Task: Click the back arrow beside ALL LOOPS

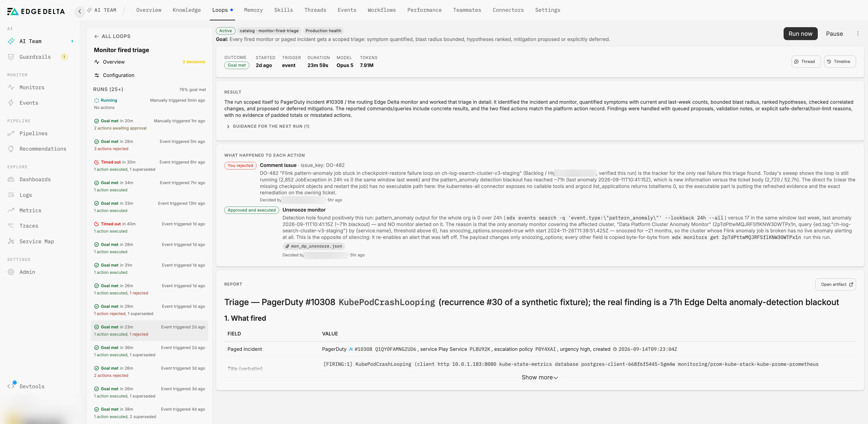Action: [96, 36]
